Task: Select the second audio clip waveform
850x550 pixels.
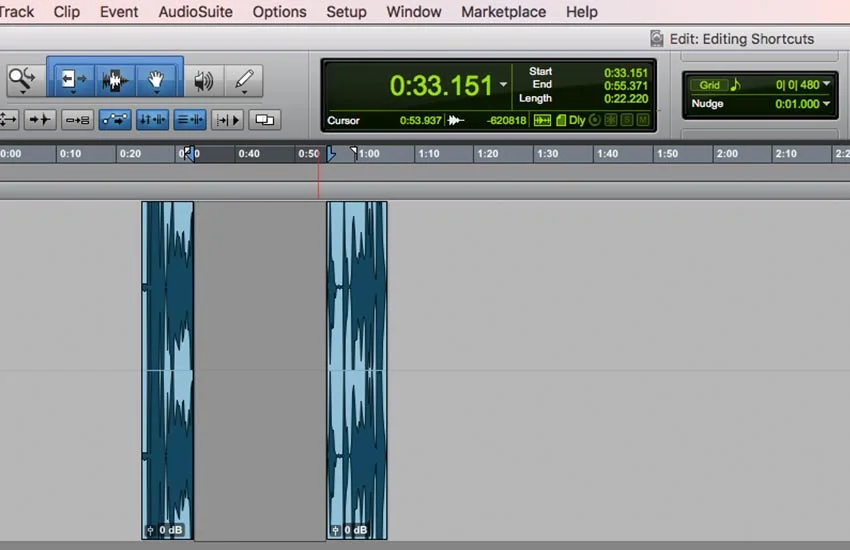Action: tap(357, 370)
